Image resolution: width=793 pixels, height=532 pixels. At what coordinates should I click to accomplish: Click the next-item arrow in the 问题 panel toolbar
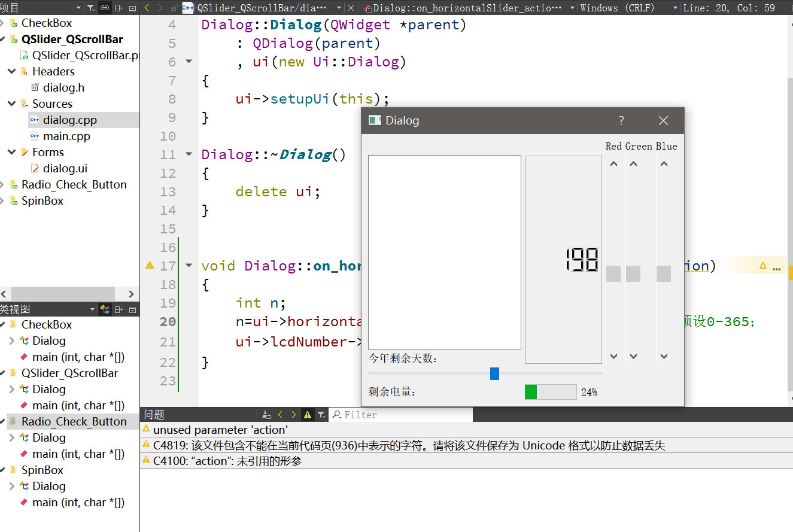293,414
